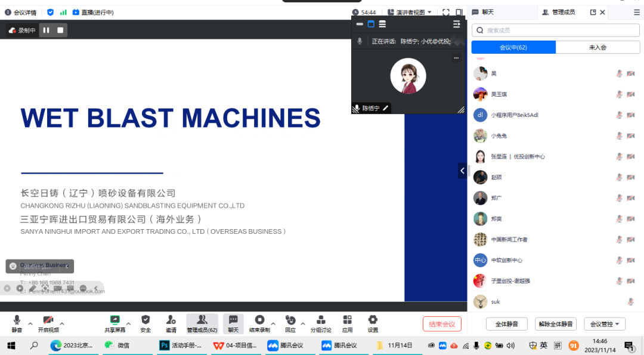Click the 会议详情 info icon
The width and height of the screenshot is (644, 355).
point(8,13)
